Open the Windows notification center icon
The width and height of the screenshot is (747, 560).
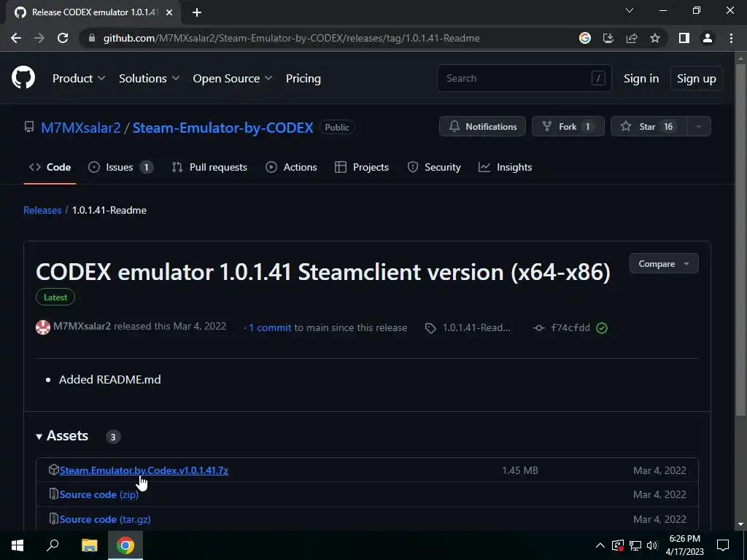pyautogui.click(x=723, y=545)
